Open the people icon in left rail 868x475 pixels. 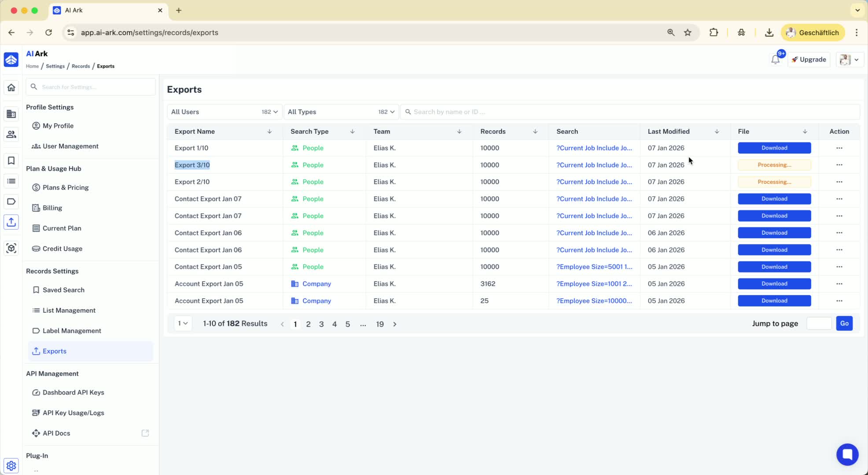click(11, 135)
